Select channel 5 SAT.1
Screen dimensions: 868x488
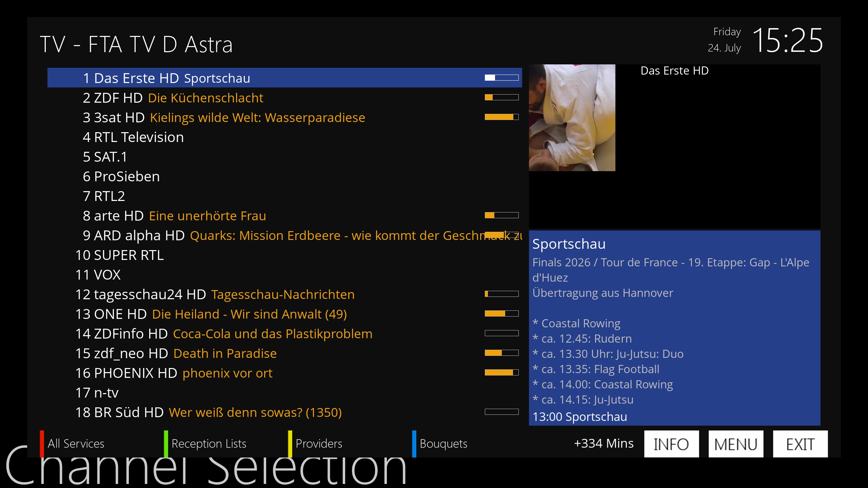pos(284,157)
